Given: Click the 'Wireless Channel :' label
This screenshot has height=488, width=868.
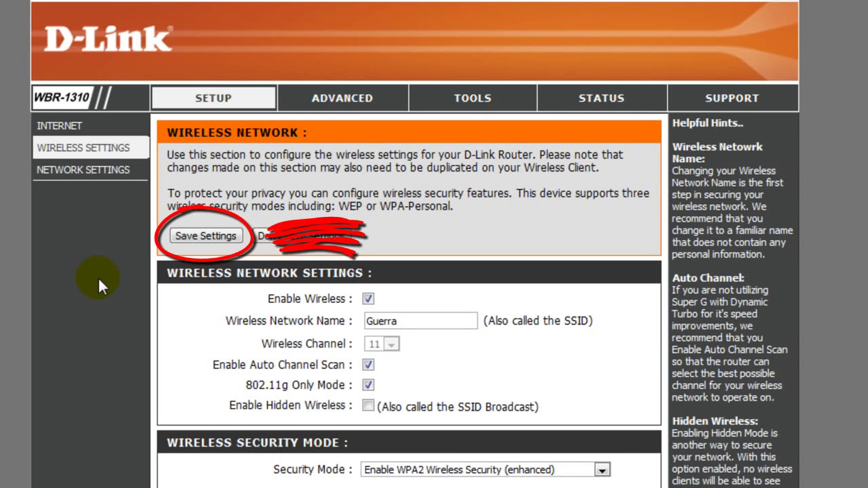Looking at the screenshot, I should (307, 344).
